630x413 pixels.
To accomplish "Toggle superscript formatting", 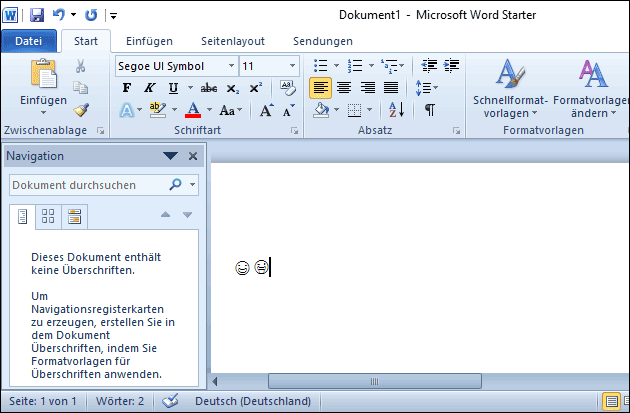I will [256, 88].
